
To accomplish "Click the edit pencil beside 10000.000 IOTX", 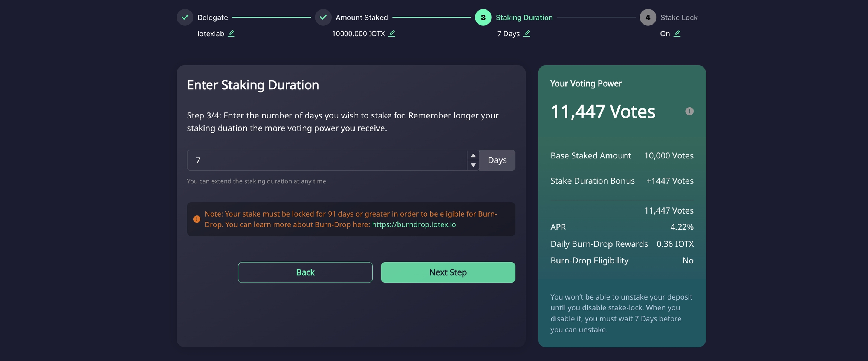I will (392, 34).
